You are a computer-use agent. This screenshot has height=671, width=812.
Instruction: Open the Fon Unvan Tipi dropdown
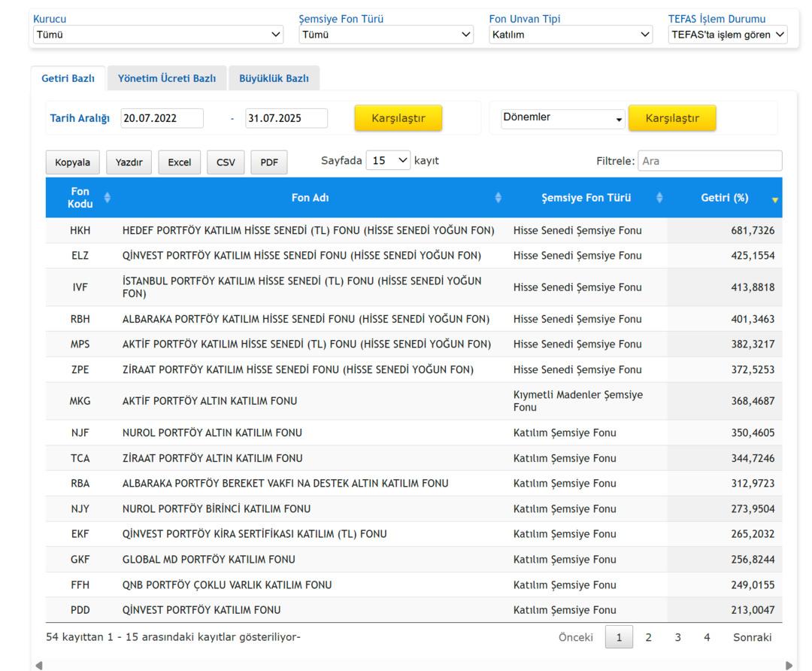(x=570, y=35)
